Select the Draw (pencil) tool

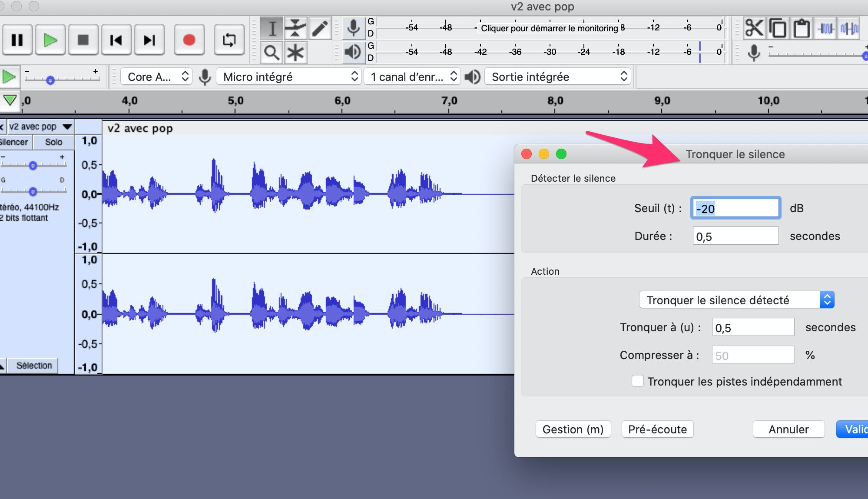tap(320, 29)
